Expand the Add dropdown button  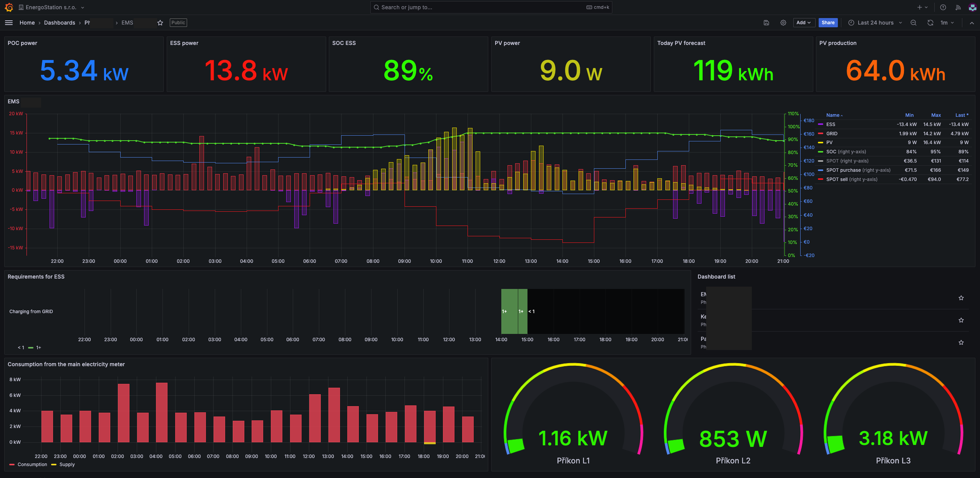pos(803,23)
